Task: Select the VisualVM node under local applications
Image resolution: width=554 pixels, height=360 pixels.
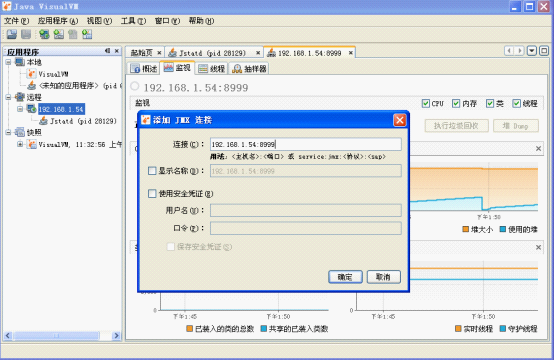Action: pos(53,74)
